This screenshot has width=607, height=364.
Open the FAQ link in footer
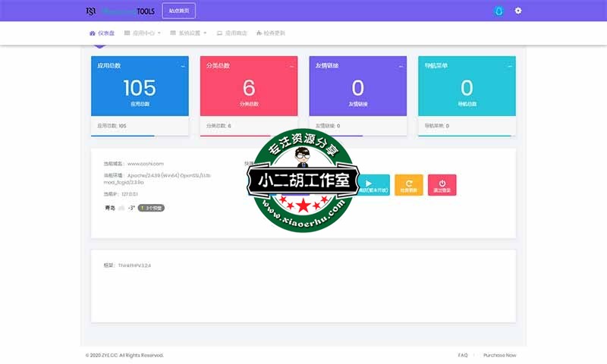pyautogui.click(x=463, y=355)
